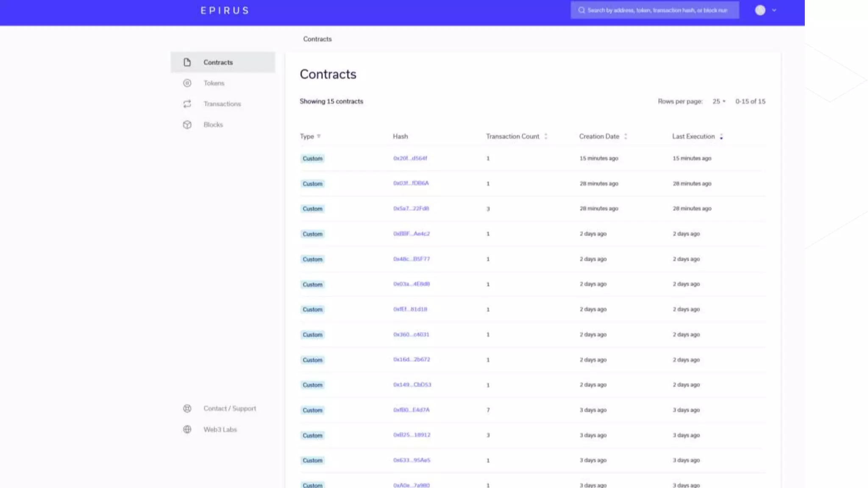Focus the address search field

(x=657, y=10)
